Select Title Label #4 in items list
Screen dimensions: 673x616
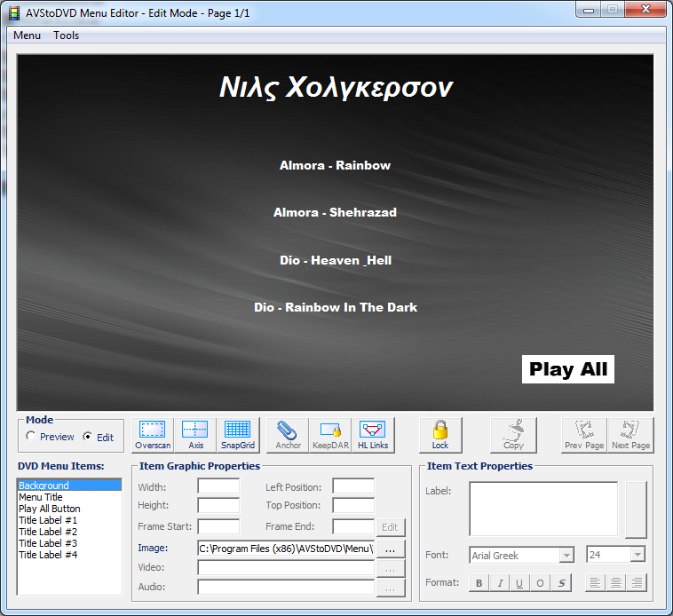[69, 555]
